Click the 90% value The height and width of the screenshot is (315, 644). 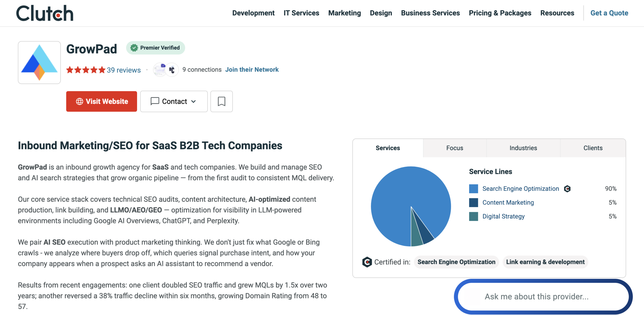[611, 189]
